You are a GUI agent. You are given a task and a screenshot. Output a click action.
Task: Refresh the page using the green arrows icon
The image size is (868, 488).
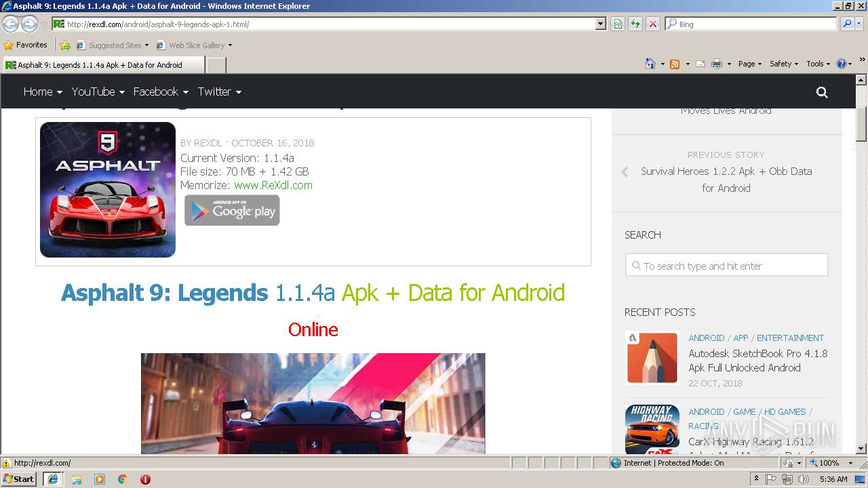pos(635,24)
